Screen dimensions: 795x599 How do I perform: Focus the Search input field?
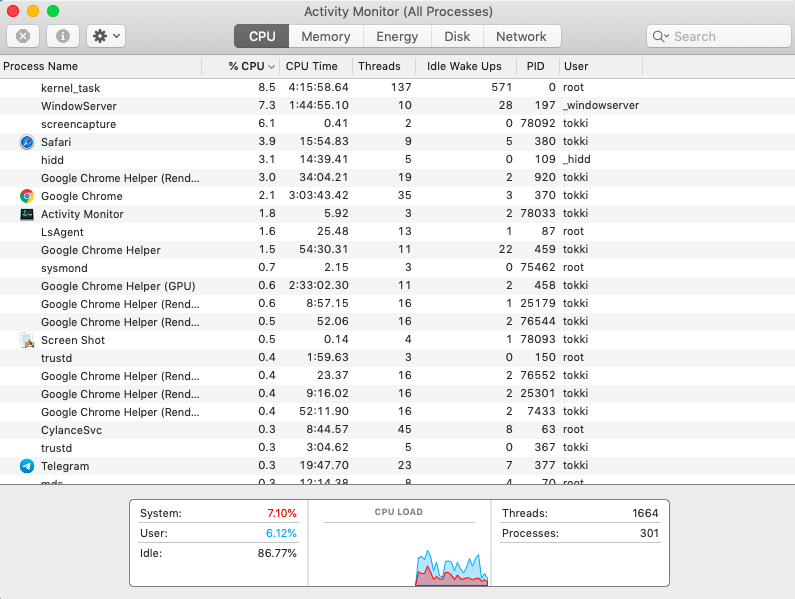point(718,37)
